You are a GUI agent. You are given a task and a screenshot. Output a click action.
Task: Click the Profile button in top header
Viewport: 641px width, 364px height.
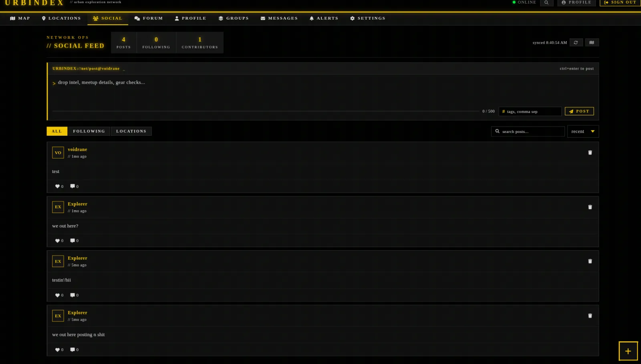[x=576, y=2]
